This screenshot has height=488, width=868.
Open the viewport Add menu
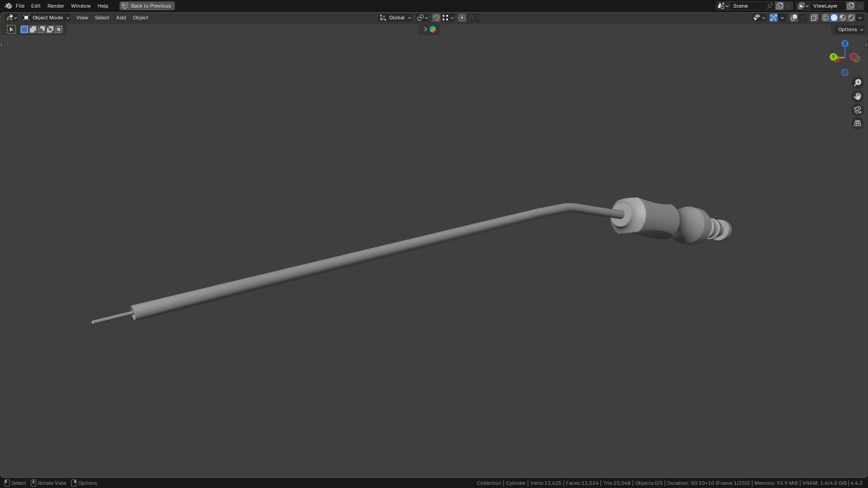pos(121,18)
